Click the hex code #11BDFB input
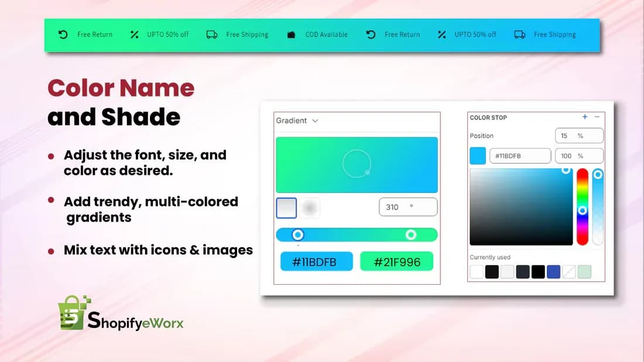 pyautogui.click(x=520, y=156)
